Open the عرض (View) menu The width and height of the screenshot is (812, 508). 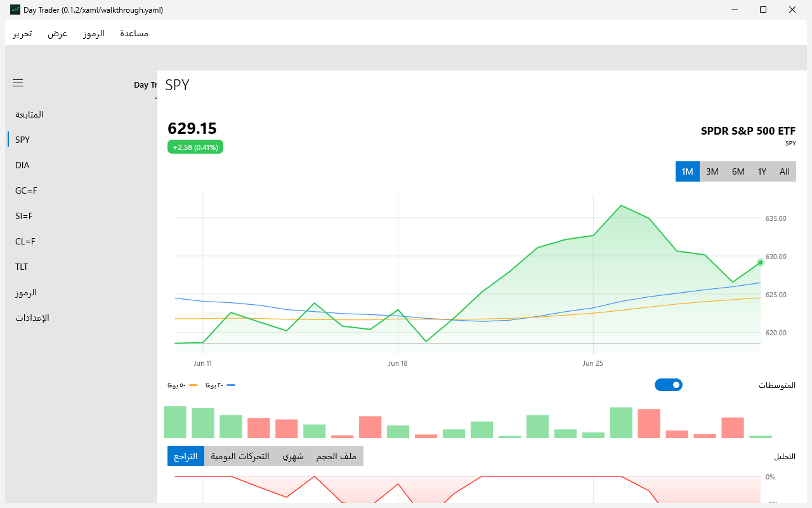58,33
